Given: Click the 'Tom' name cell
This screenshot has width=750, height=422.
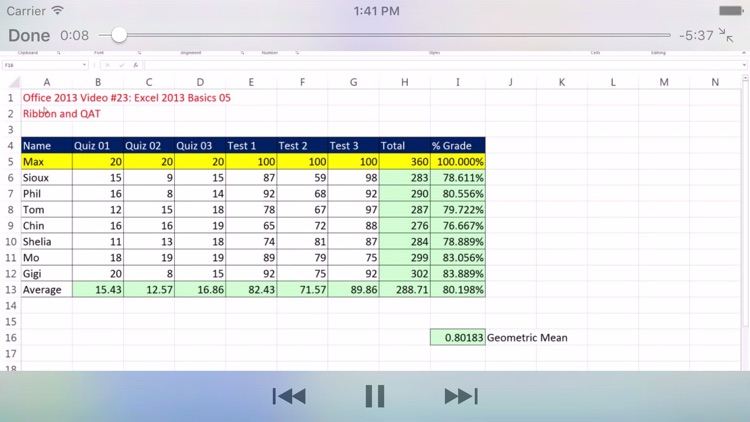Looking at the screenshot, I should click(46, 210).
